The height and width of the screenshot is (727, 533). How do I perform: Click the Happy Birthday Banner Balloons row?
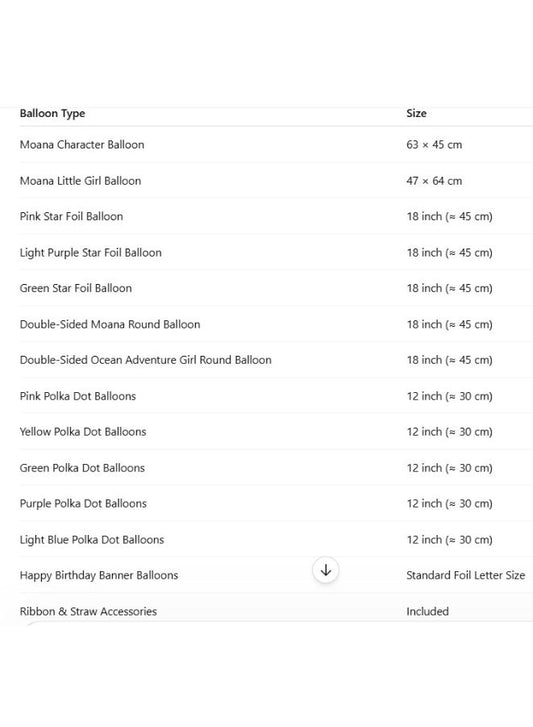coord(276,576)
